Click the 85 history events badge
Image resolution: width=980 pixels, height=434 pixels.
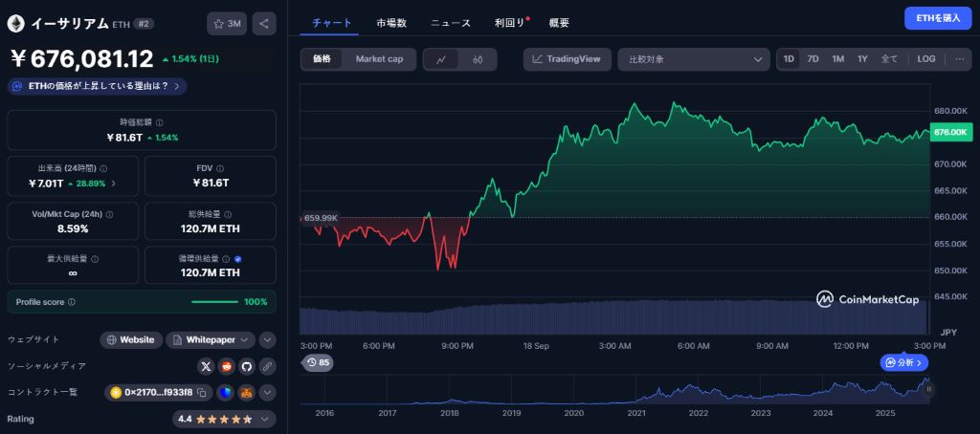click(x=318, y=362)
